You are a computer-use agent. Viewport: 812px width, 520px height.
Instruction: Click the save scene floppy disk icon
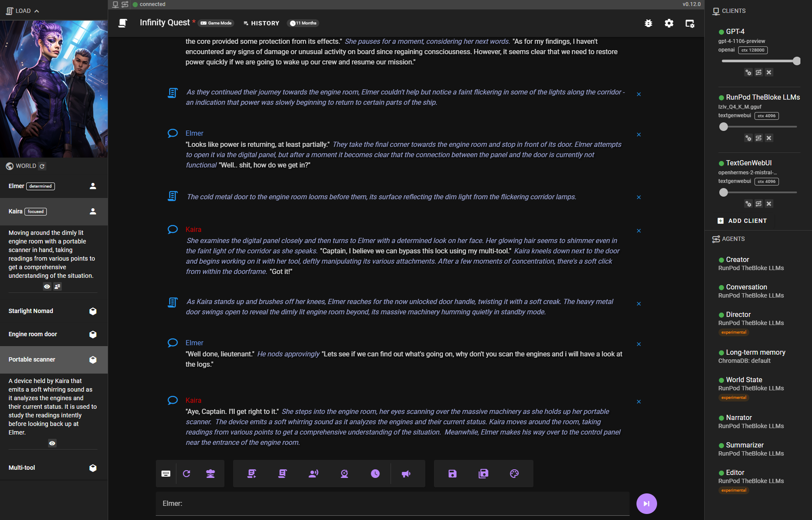point(452,474)
